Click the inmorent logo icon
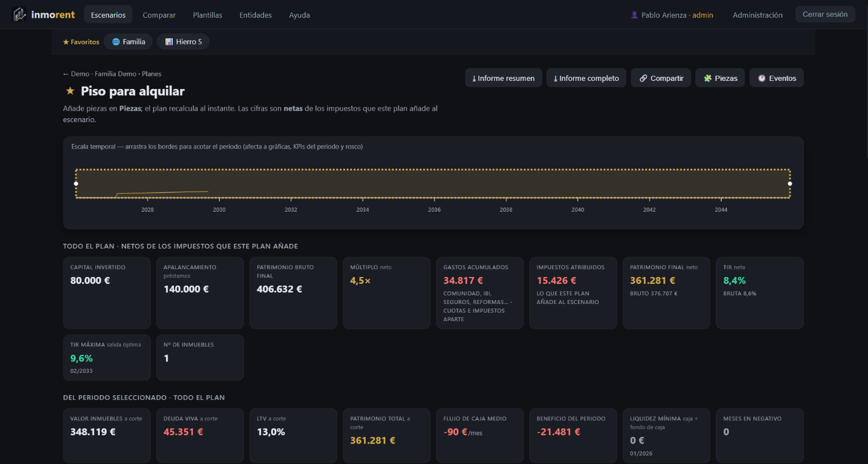 tap(20, 14)
